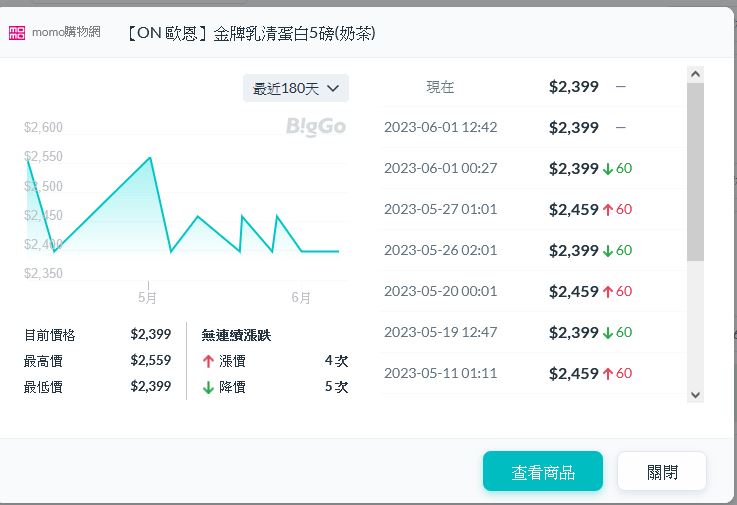Viewport: 737px width, 505px height.
Task: Click scrollbar down arrow in price history
Action: [696, 395]
